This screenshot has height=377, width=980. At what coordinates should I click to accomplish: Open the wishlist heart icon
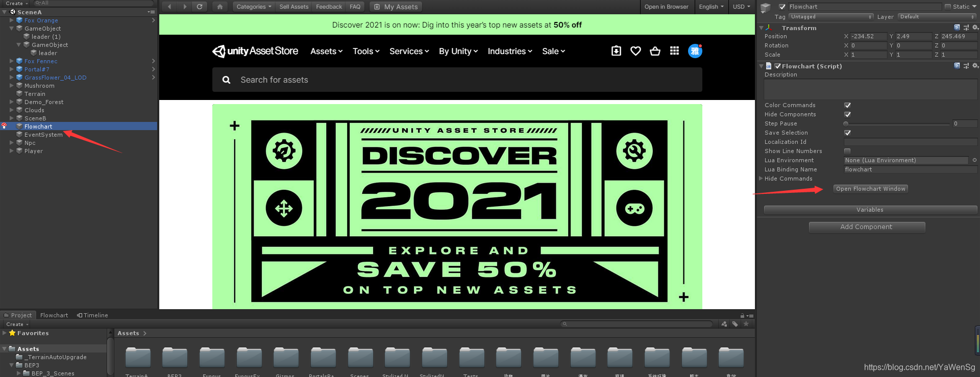pyautogui.click(x=635, y=51)
